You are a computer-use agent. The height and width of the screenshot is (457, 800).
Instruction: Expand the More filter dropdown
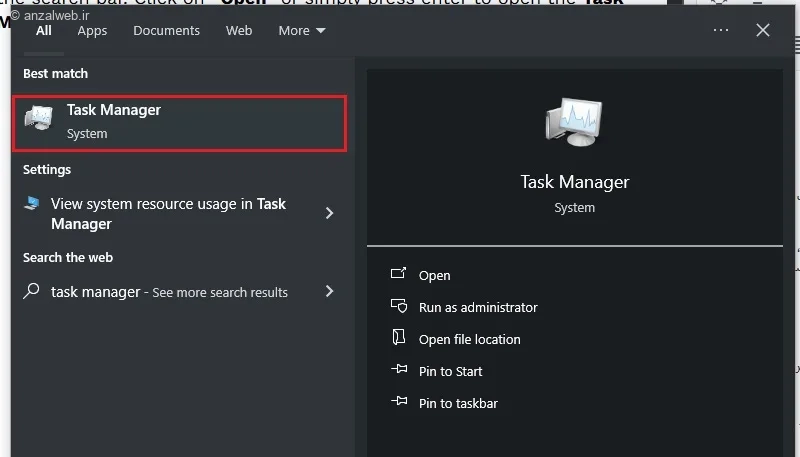(302, 31)
